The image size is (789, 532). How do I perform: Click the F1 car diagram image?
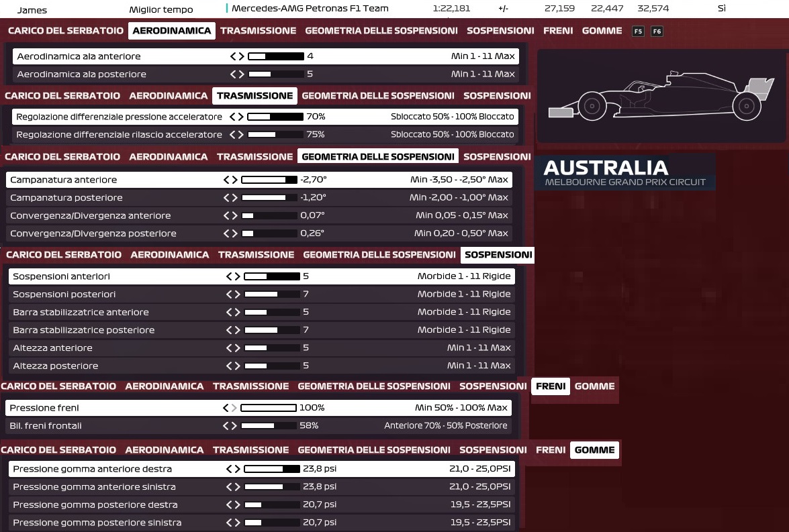point(661,96)
